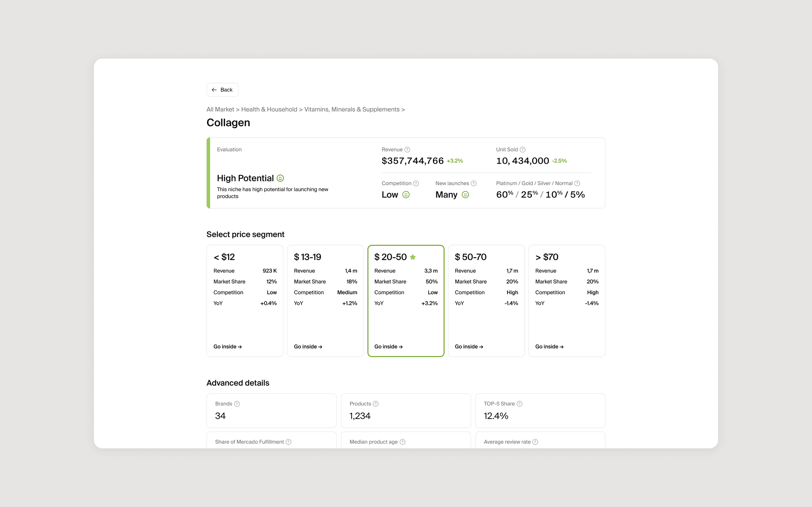Click the Share of Mercado Fulfillment help icon
812x507 pixels.
pyautogui.click(x=288, y=442)
